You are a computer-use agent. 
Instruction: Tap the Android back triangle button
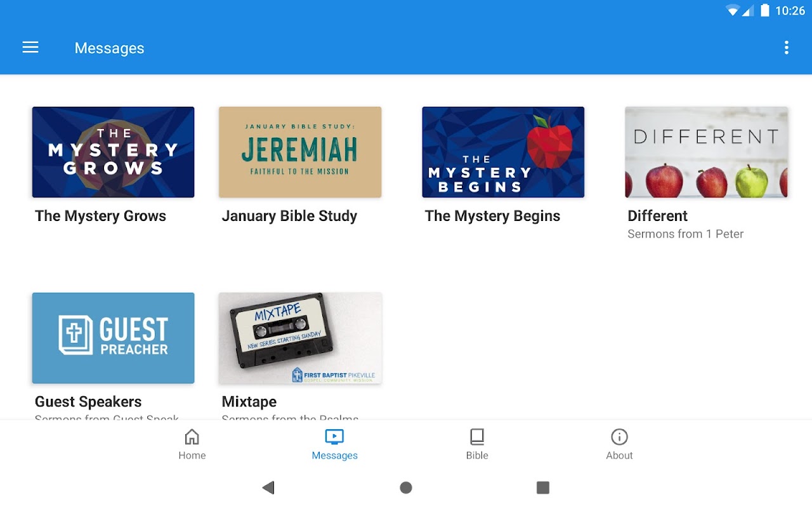(x=268, y=488)
